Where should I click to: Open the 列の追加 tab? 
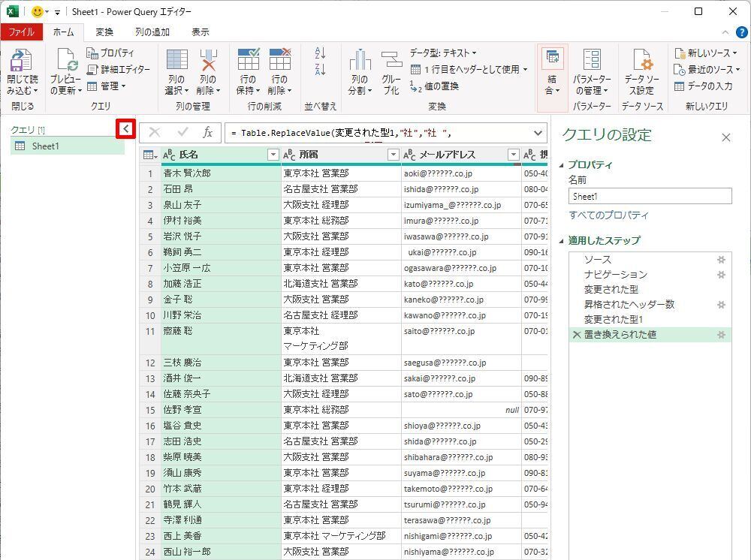[152, 32]
